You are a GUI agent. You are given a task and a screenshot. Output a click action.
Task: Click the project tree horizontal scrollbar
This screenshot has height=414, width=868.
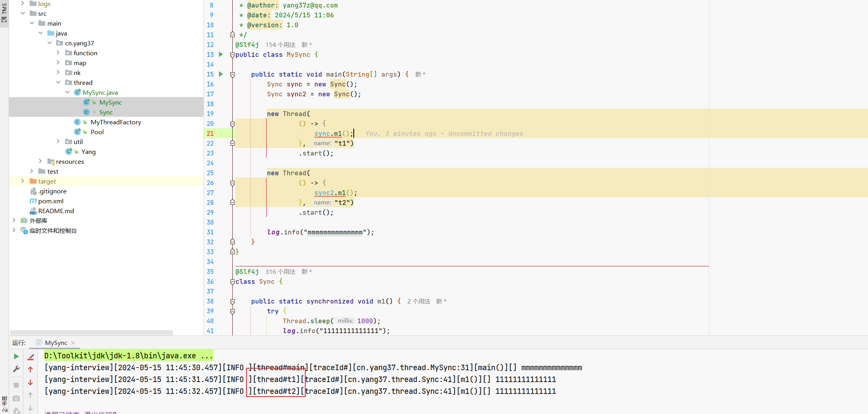[91, 332]
